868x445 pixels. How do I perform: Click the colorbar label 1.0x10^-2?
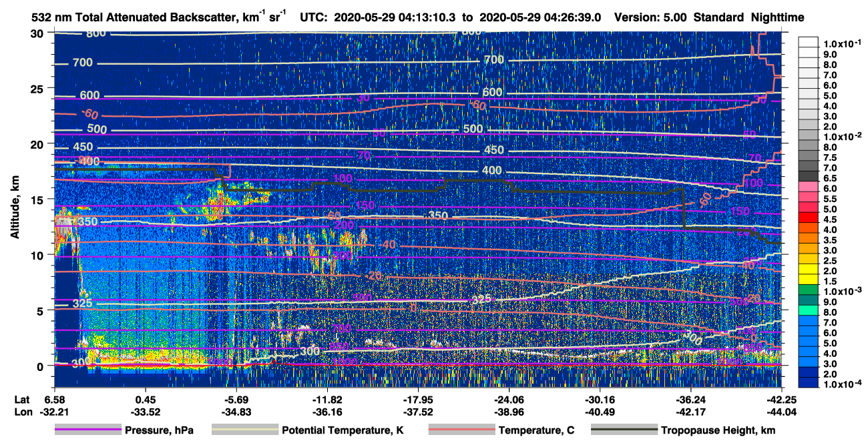(x=843, y=135)
